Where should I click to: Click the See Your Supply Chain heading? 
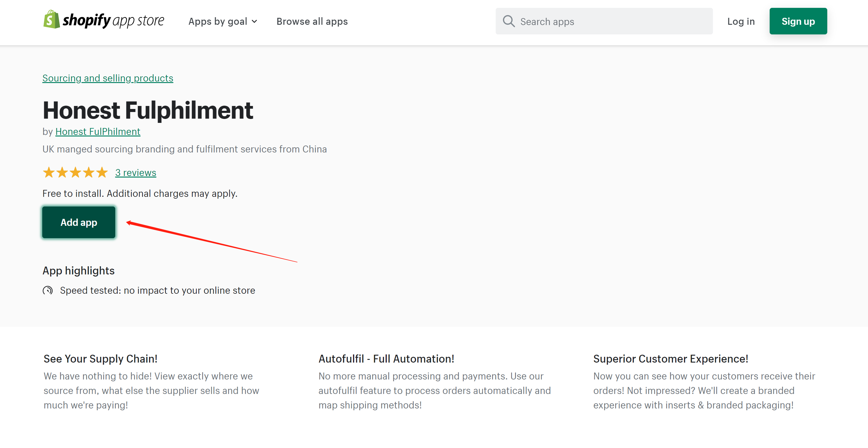pos(100,359)
